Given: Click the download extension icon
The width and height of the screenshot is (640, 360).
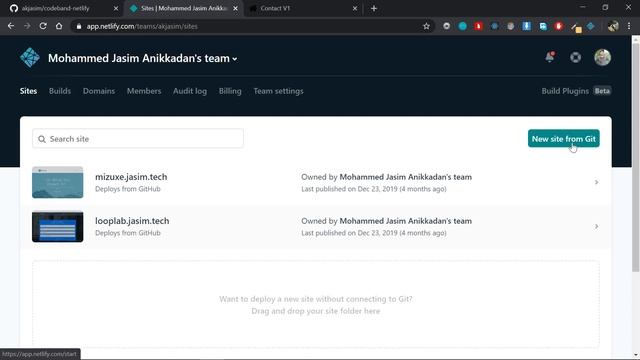Looking at the screenshot, I should 527,26.
